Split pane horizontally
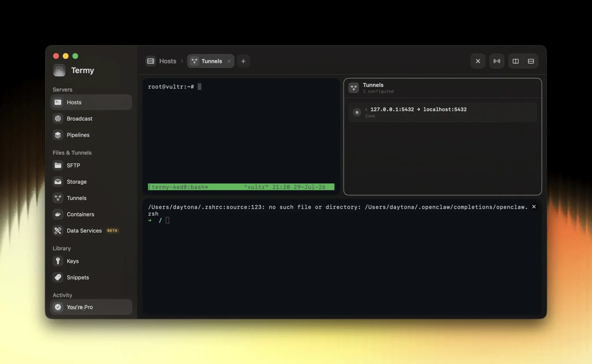The height and width of the screenshot is (364, 592). (531, 61)
